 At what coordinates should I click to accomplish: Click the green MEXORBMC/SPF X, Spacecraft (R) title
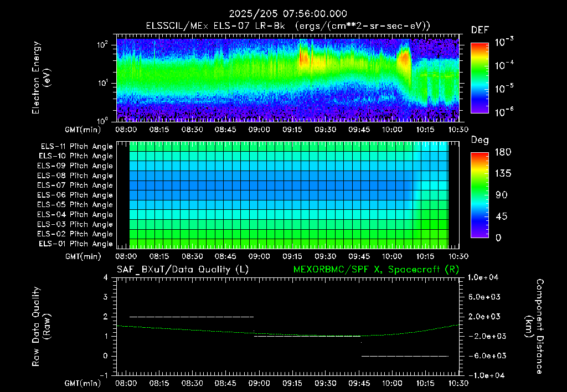point(376,270)
